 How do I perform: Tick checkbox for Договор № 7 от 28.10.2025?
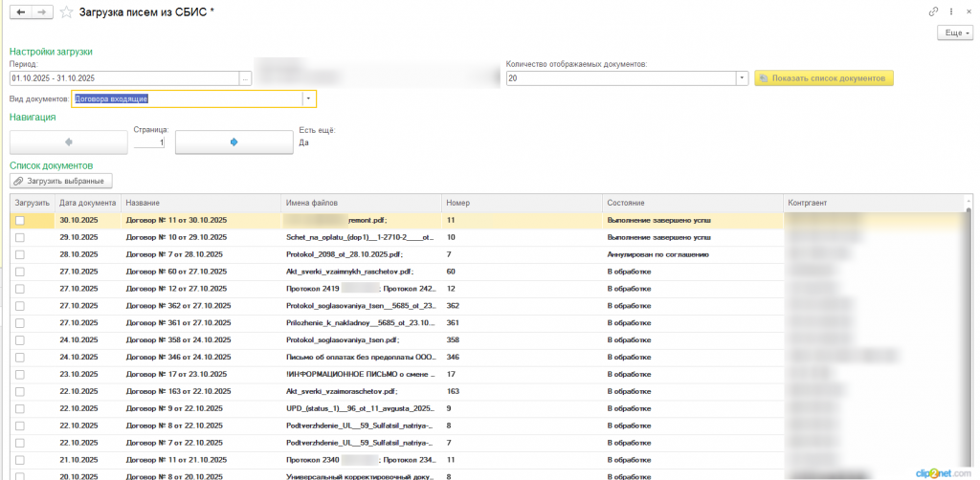(20, 254)
